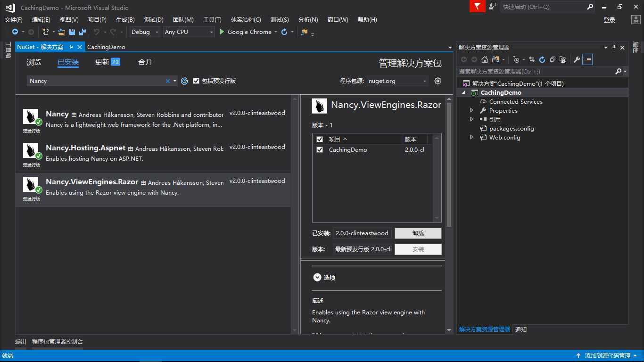This screenshot has width=644, height=362.
Task: Click the find in files toolbar icon
Action: (304, 32)
